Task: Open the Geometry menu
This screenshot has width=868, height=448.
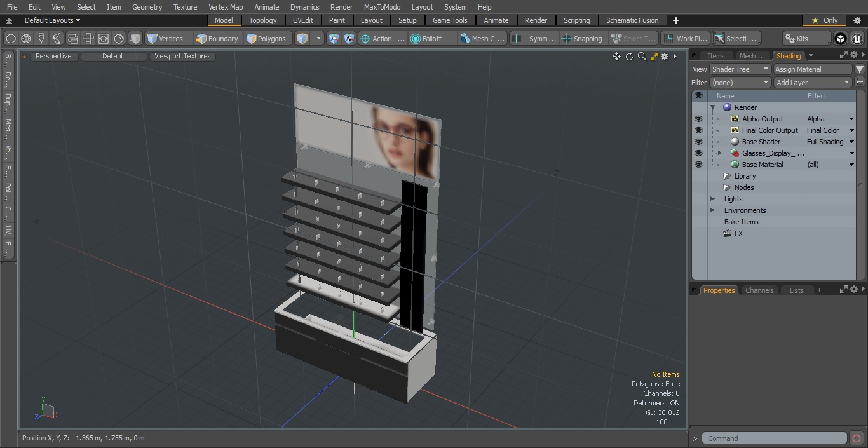Action: click(147, 7)
